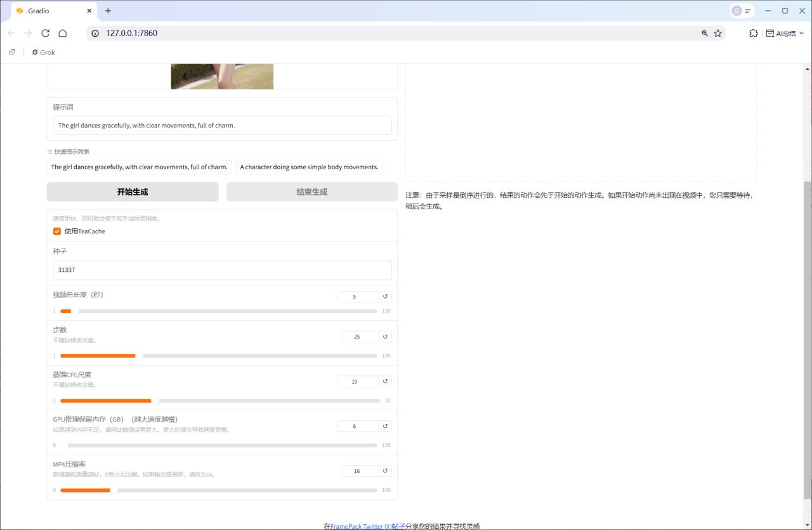The height and width of the screenshot is (530, 812).
Task: Click the 快速提示列表 label
Action: point(72,152)
